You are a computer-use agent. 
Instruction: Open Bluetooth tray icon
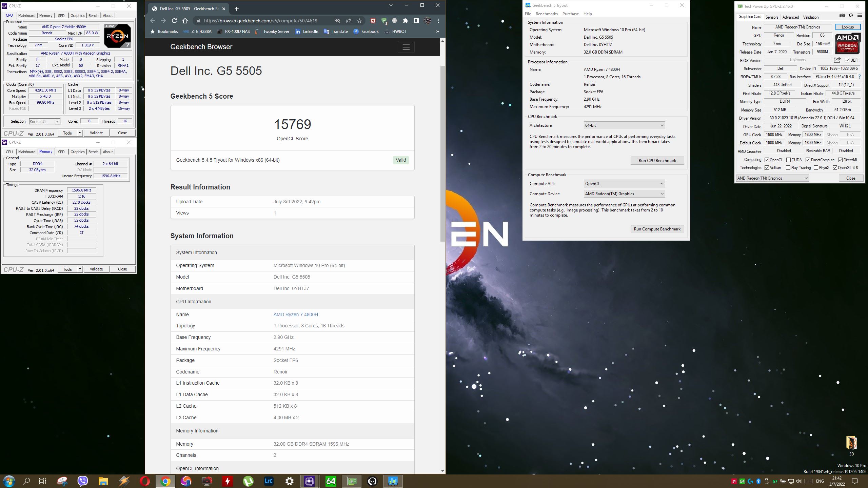click(758, 481)
